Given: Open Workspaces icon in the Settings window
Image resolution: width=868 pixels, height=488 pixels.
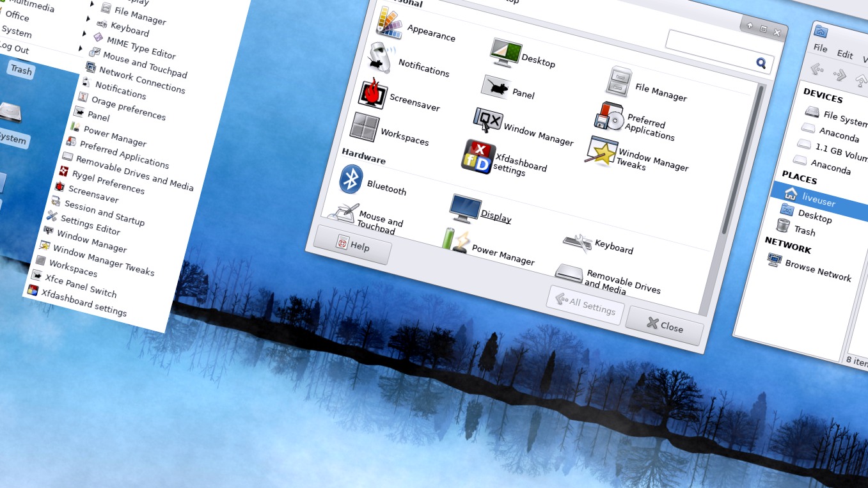Looking at the screenshot, I should pos(364,127).
